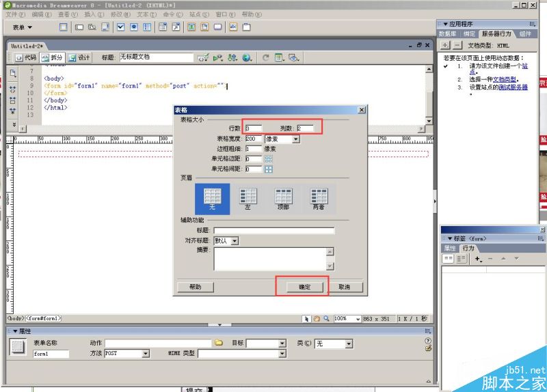Follow the 文档类型 link
The height and width of the screenshot is (392, 547).
coord(505,79)
